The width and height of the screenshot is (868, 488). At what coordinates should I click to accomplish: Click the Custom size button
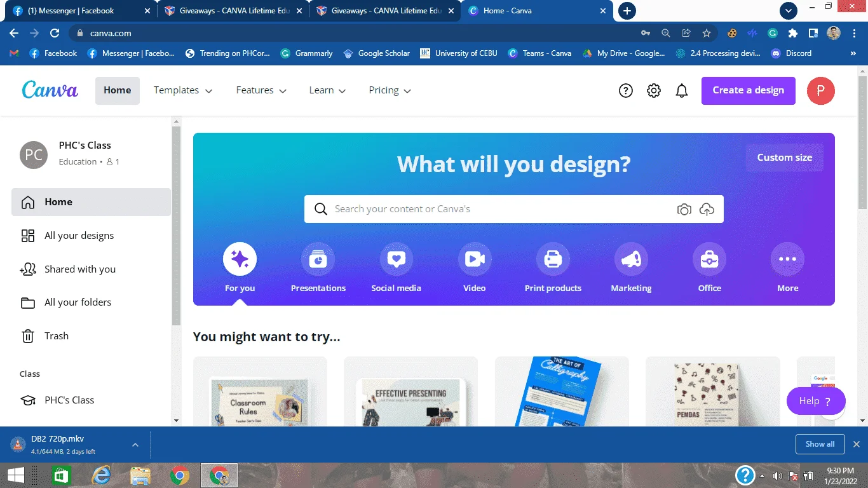pos(784,158)
